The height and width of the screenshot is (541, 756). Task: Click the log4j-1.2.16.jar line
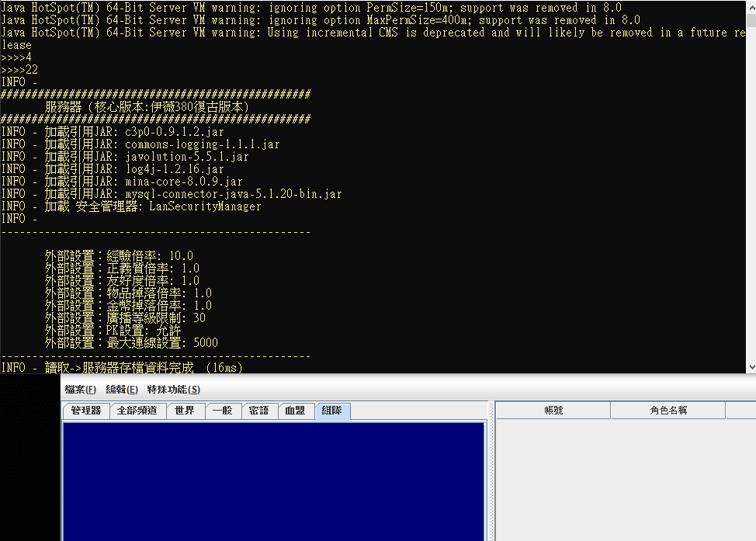pyautogui.click(x=113, y=169)
